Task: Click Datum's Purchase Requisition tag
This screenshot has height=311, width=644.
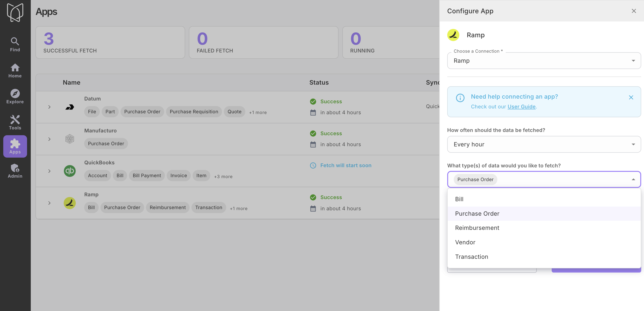Action: click(194, 112)
